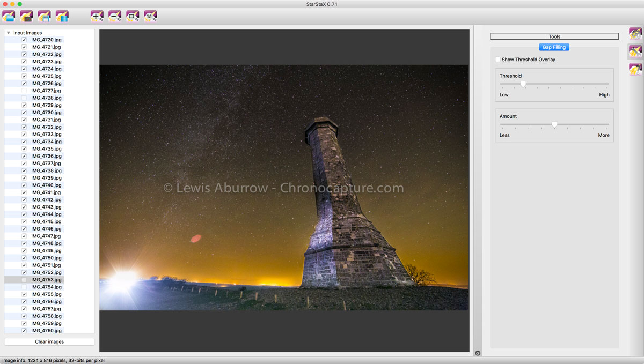Viewport: 644px width, 364px height.
Task: Select IMG_4734.jpg entry
Action: (46, 142)
